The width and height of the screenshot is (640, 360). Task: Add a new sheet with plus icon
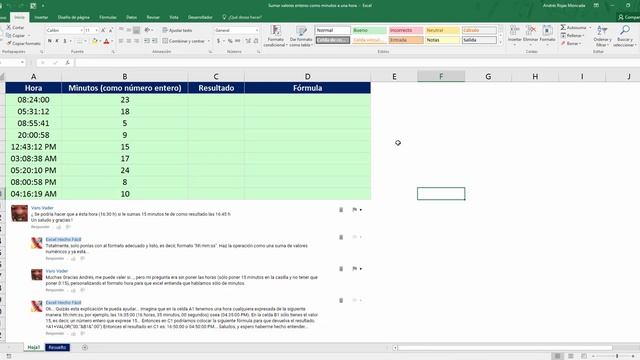85,347
